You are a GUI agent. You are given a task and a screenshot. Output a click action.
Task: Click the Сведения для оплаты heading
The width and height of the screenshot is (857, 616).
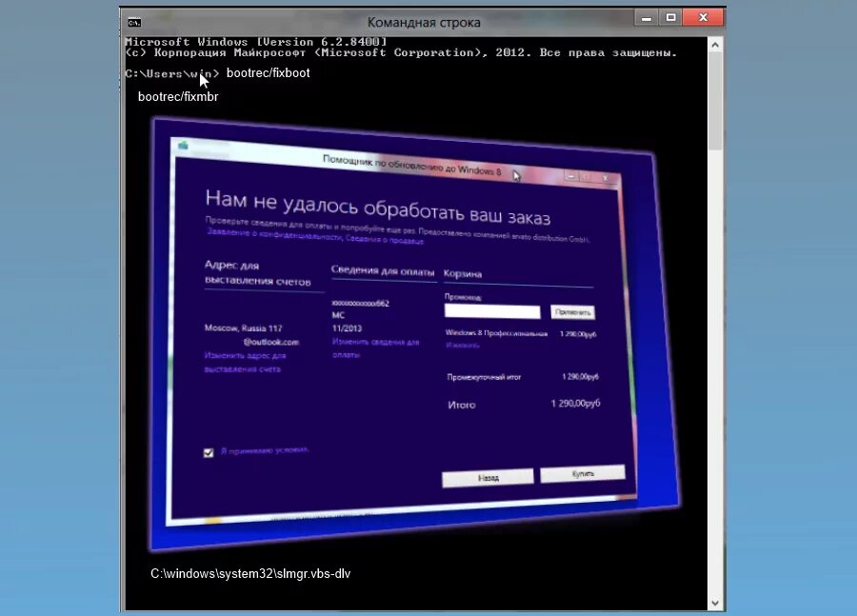pos(383,270)
